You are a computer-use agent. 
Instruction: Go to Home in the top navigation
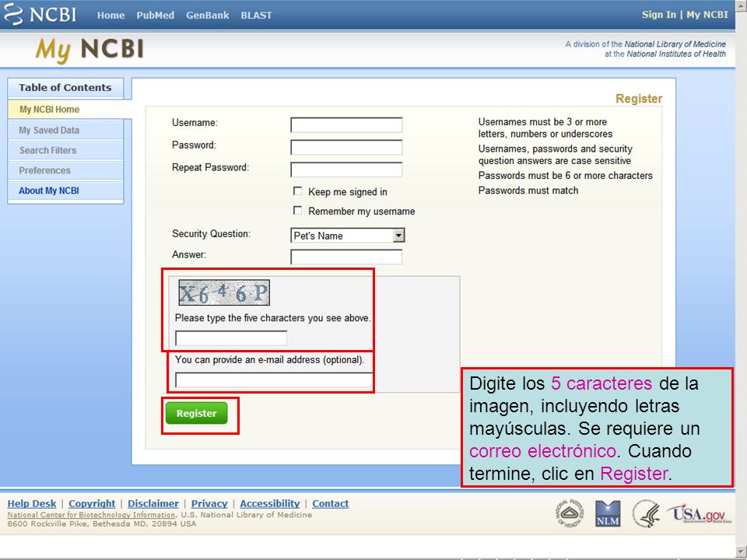(x=111, y=16)
